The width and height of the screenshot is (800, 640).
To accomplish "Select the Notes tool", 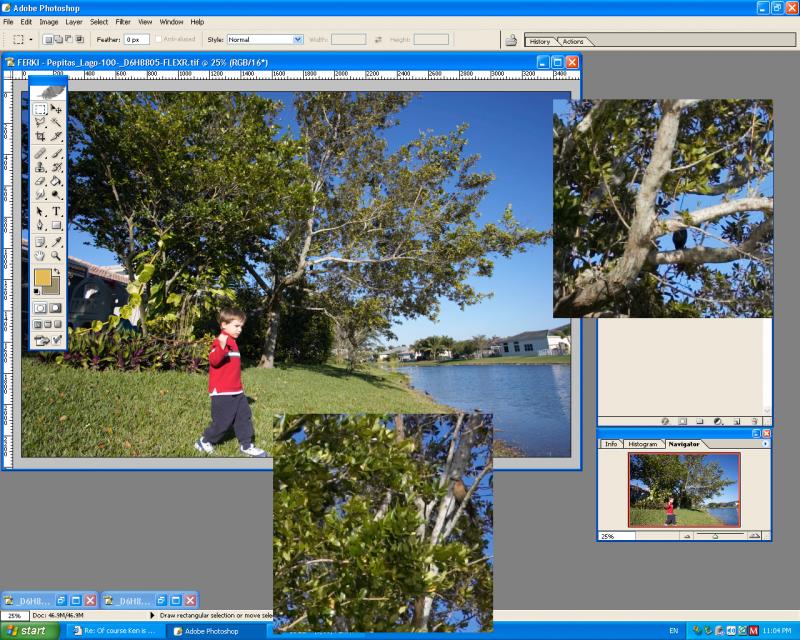I will coord(40,242).
